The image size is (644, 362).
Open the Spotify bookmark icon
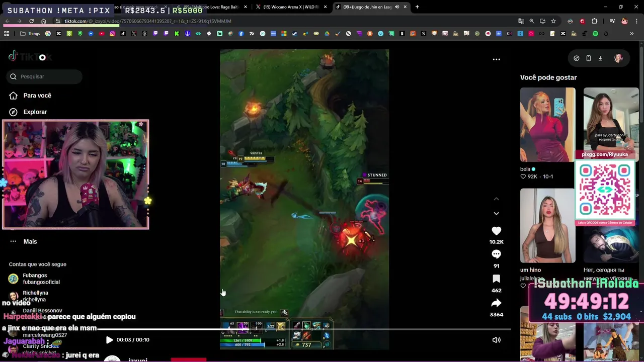595,34
